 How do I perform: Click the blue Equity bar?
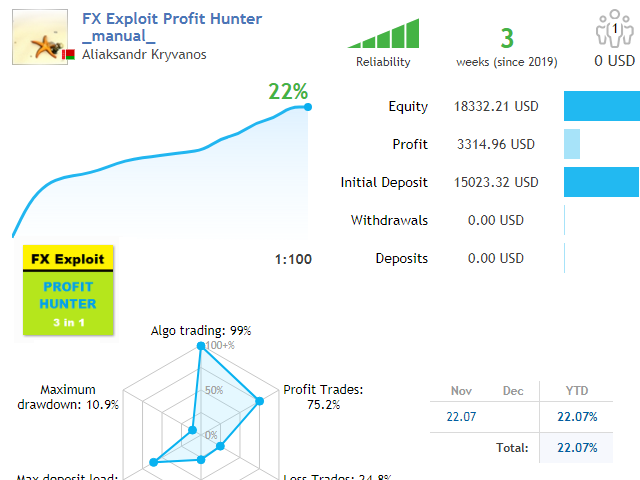[x=601, y=107]
